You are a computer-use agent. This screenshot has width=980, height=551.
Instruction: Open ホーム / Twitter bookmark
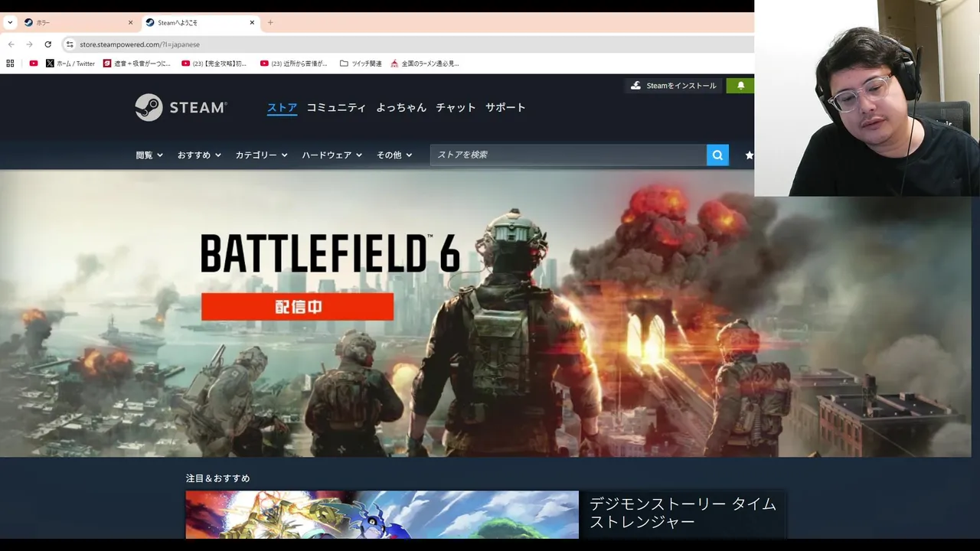tap(70, 64)
